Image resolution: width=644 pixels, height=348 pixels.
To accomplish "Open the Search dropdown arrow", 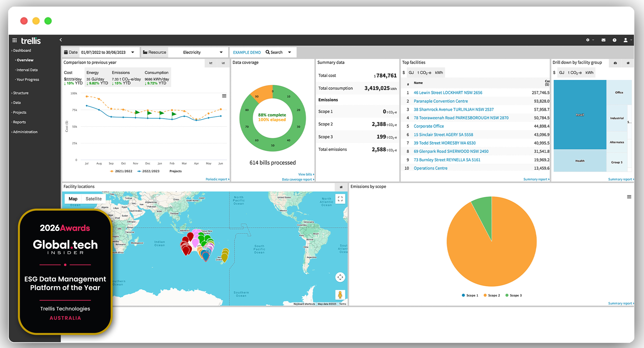I will point(290,52).
